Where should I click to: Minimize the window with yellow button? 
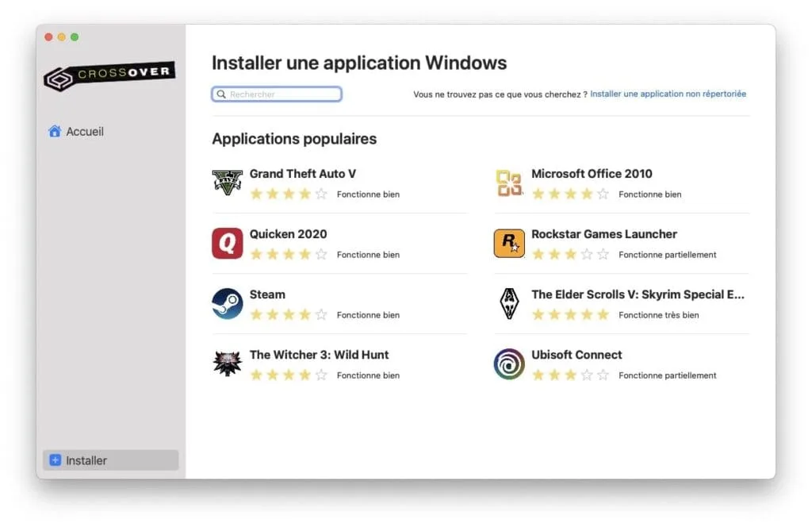62,37
